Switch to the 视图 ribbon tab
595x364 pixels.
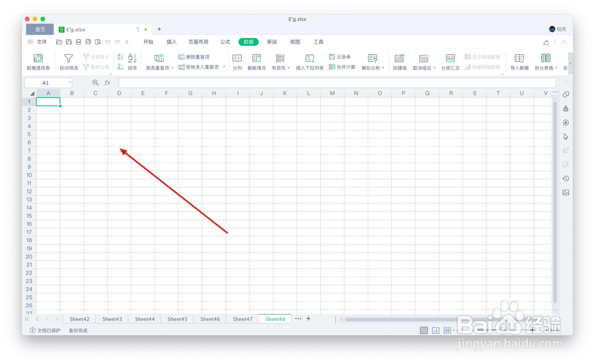[295, 42]
